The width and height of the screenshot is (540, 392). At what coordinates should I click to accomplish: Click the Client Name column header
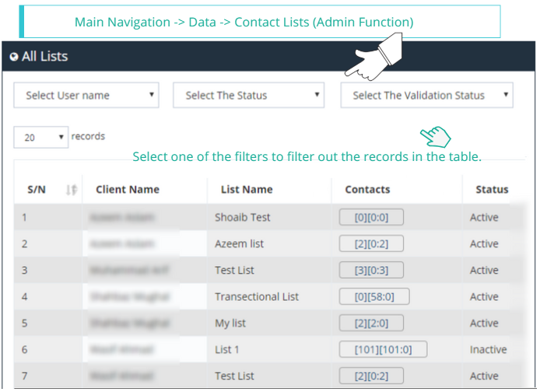coord(128,189)
